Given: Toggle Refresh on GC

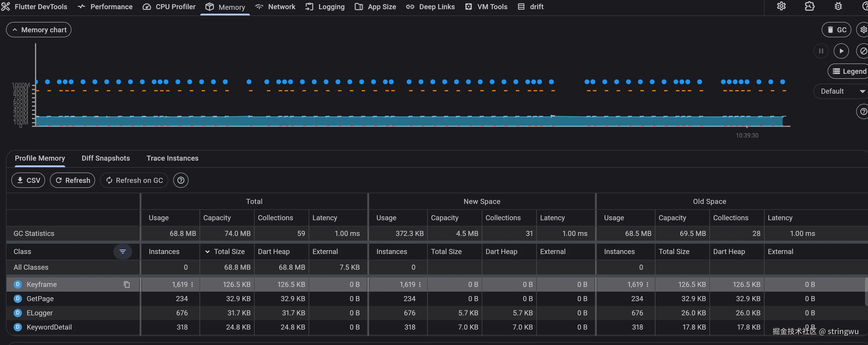Looking at the screenshot, I should click(134, 180).
